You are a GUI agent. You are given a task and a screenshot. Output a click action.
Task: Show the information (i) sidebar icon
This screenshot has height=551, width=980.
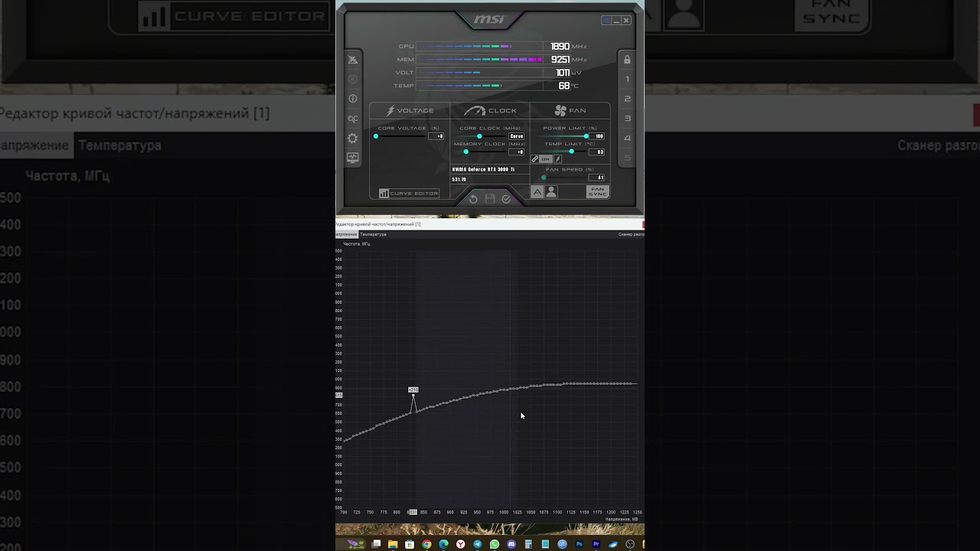click(352, 99)
